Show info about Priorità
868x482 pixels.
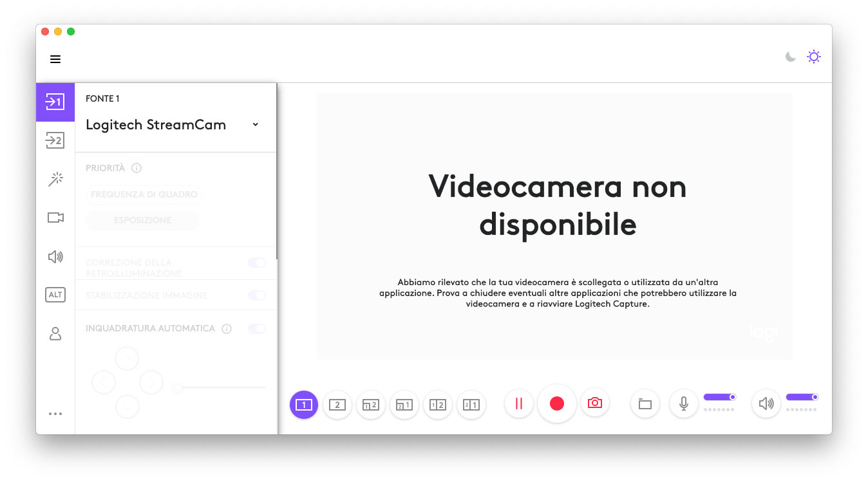point(137,168)
